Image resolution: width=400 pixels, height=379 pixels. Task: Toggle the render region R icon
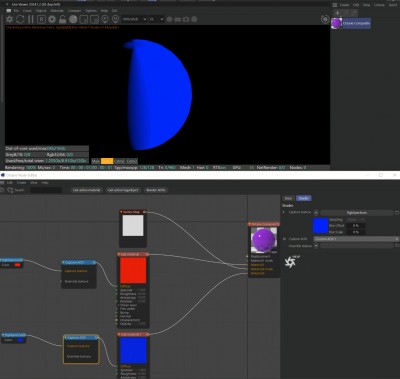41,19
